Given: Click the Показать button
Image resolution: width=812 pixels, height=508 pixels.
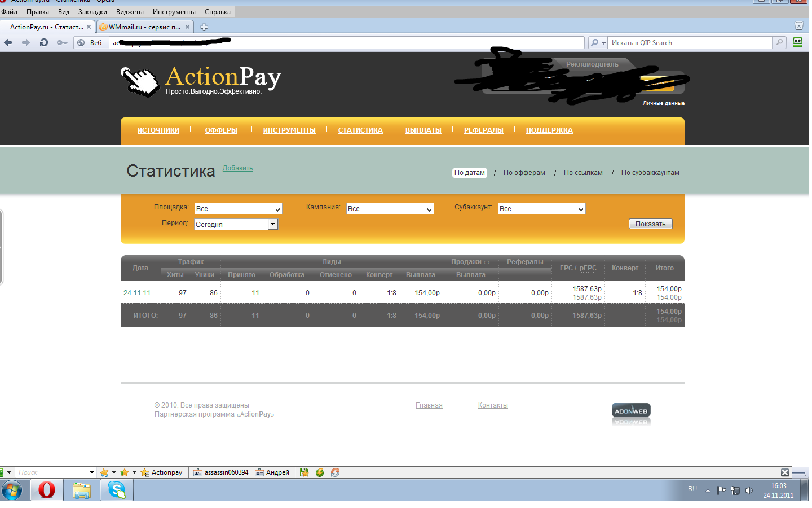Looking at the screenshot, I should click(x=651, y=224).
